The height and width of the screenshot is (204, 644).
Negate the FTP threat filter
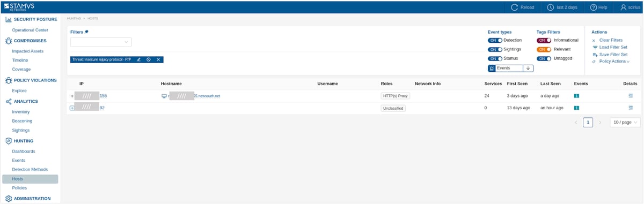coord(149,59)
